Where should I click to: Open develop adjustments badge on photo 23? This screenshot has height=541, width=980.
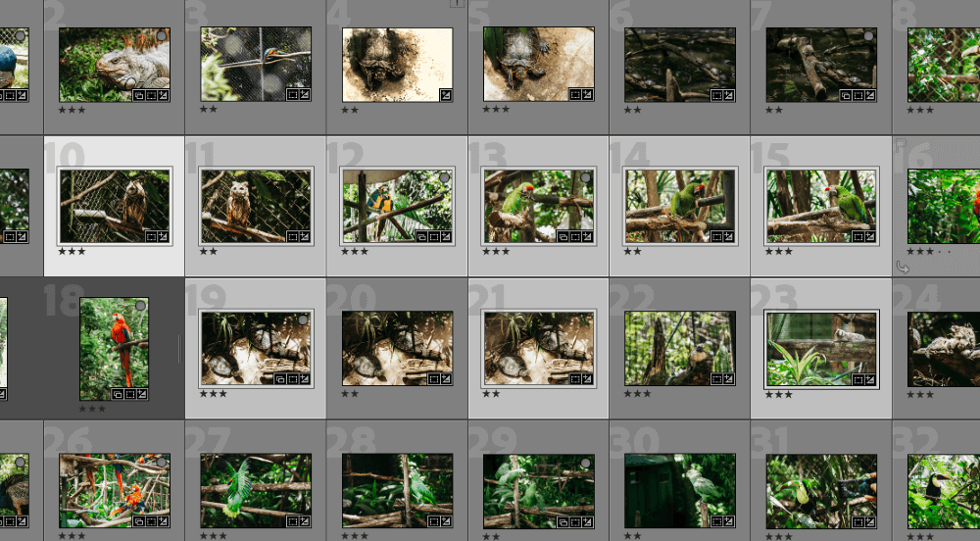pyautogui.click(x=870, y=380)
